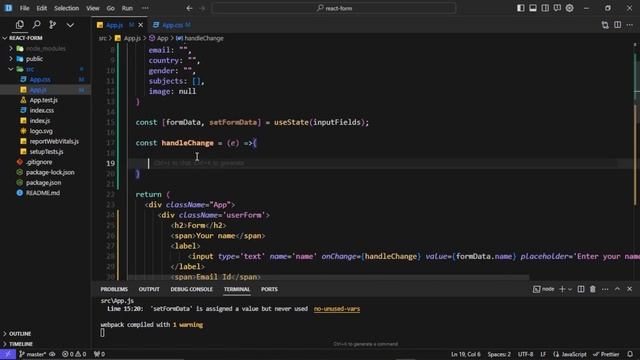Switch to the PROBLEMS panel tab
This screenshot has height=360, width=640.
pyautogui.click(x=114, y=289)
